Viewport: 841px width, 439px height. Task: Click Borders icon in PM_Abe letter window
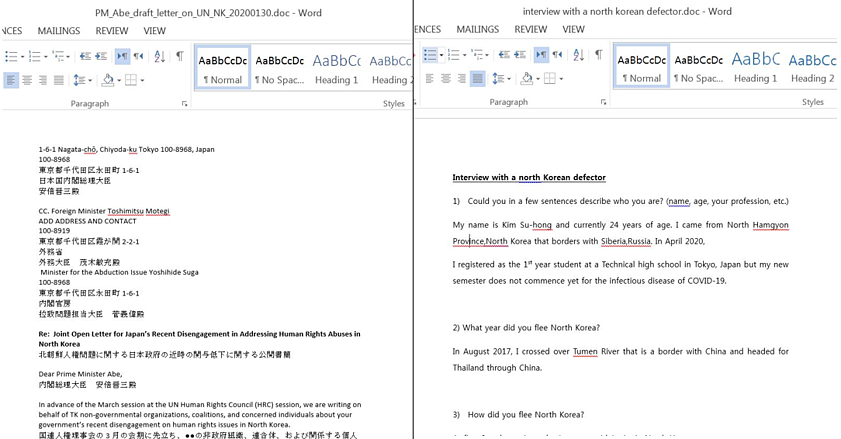(131, 81)
